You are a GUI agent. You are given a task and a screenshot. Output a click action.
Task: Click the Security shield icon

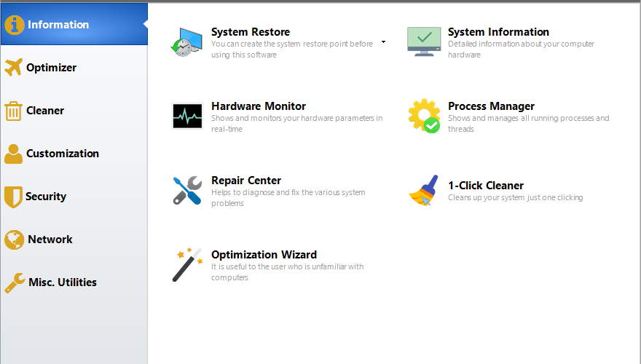[x=13, y=197]
